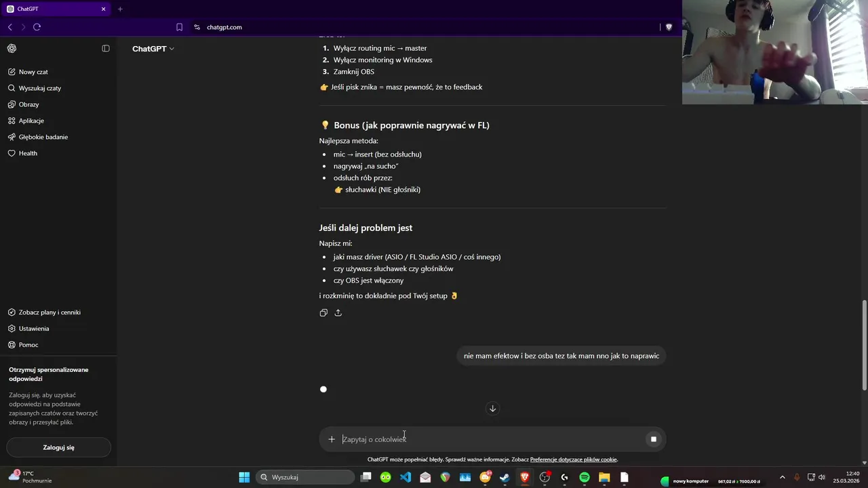868x488 pixels.
Task: Switch to Brave browser on the taskbar
Action: point(525,477)
